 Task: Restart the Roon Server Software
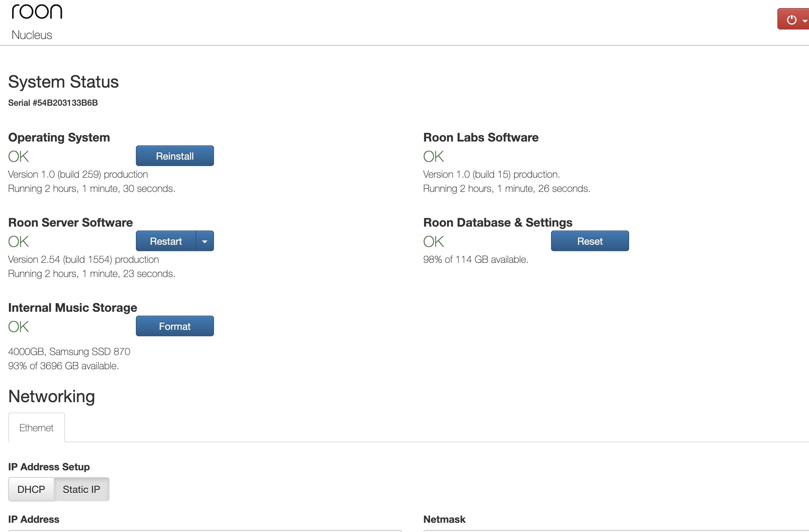(166, 241)
